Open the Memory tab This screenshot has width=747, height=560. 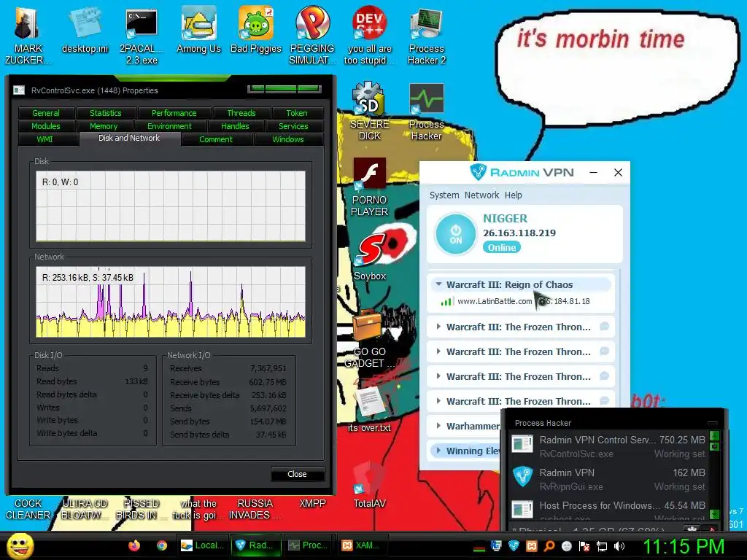coord(104,126)
